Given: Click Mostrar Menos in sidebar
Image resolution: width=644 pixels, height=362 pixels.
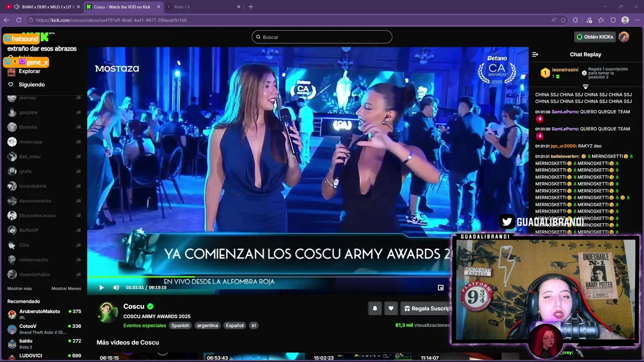Looking at the screenshot, I should coord(66,289).
